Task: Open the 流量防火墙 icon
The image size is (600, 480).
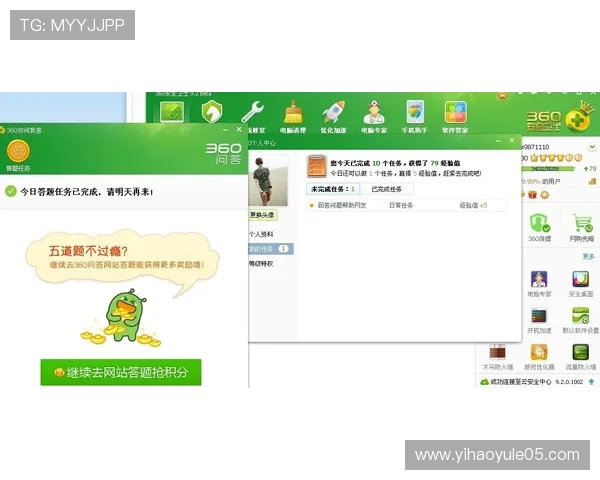Action: (x=580, y=353)
